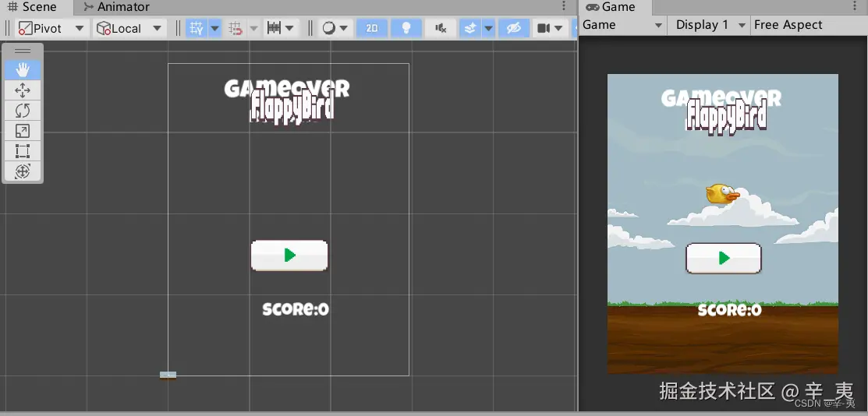The image size is (868, 416).
Task: Toggle scene audio mute icon
Action: (441, 28)
